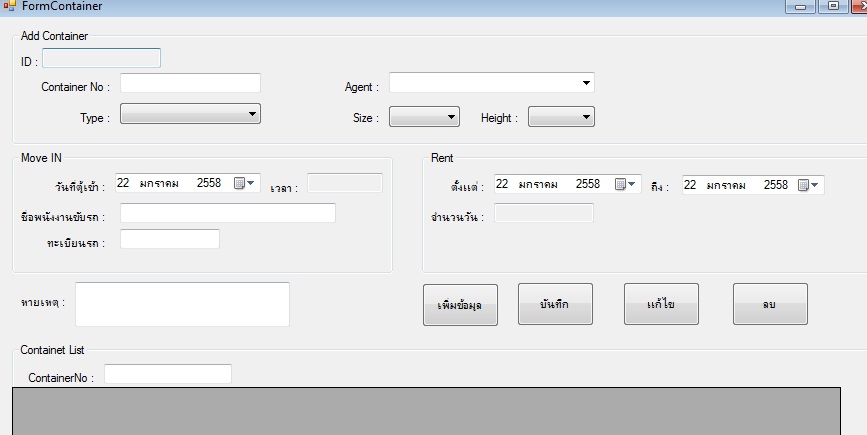Select day 22 in Move IN date
Image resolution: width=867 pixels, height=435 pixels.
point(123,183)
